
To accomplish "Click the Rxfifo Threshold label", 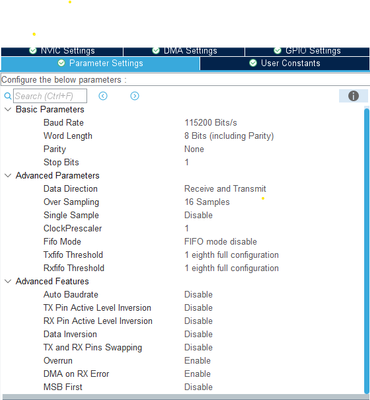I will [x=74, y=268].
